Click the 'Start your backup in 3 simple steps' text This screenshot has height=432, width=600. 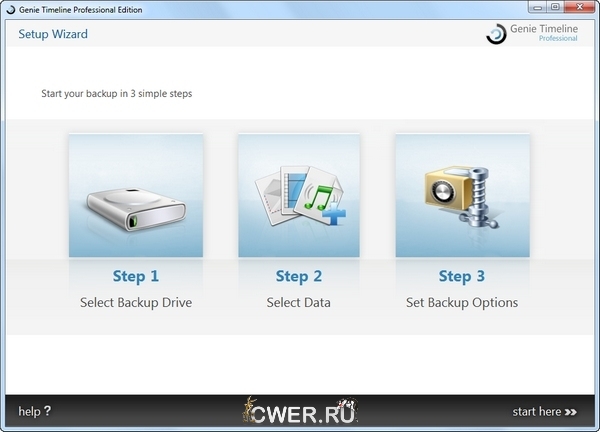click(116, 94)
